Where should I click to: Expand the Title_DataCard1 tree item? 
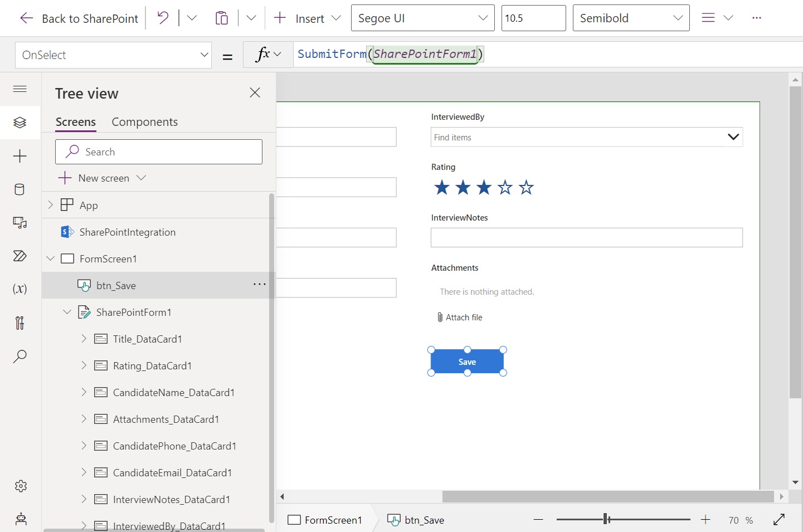(84, 339)
